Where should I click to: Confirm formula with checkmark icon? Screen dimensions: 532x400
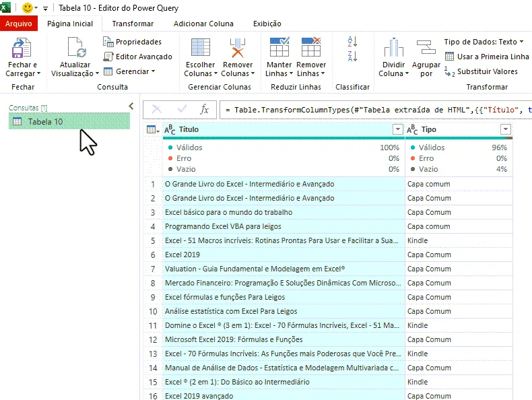pyautogui.click(x=182, y=109)
